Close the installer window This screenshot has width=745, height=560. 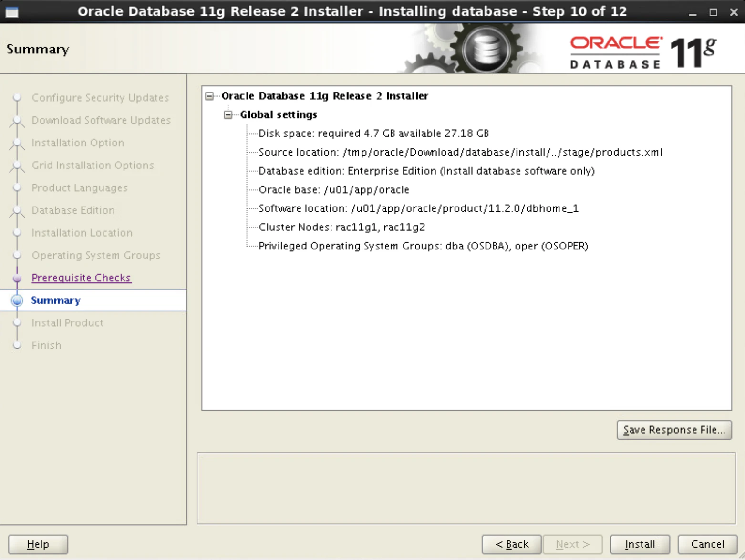pyautogui.click(x=734, y=12)
